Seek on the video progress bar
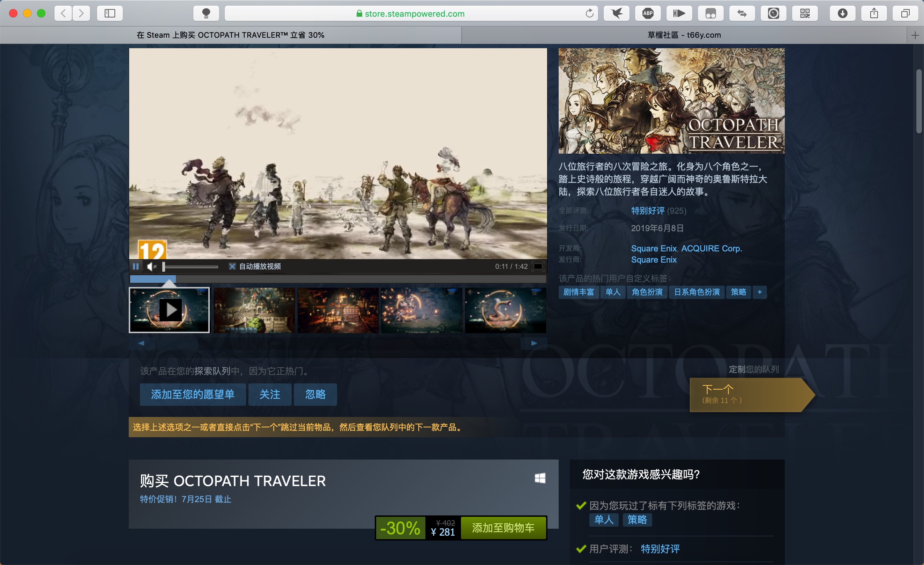Viewport: 924px width, 565px height. (338, 279)
